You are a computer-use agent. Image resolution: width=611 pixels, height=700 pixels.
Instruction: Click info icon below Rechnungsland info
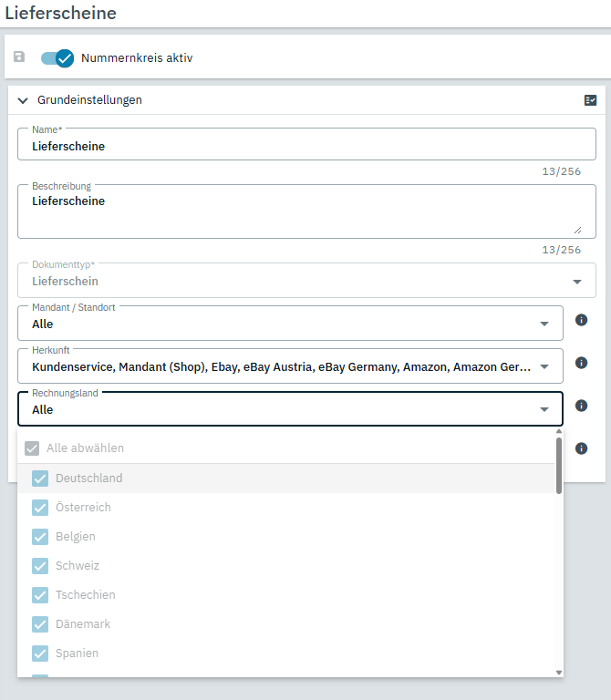pos(581,448)
